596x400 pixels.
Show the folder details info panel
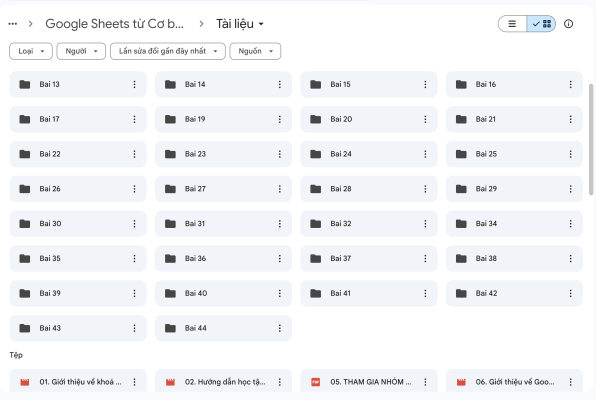click(x=568, y=24)
